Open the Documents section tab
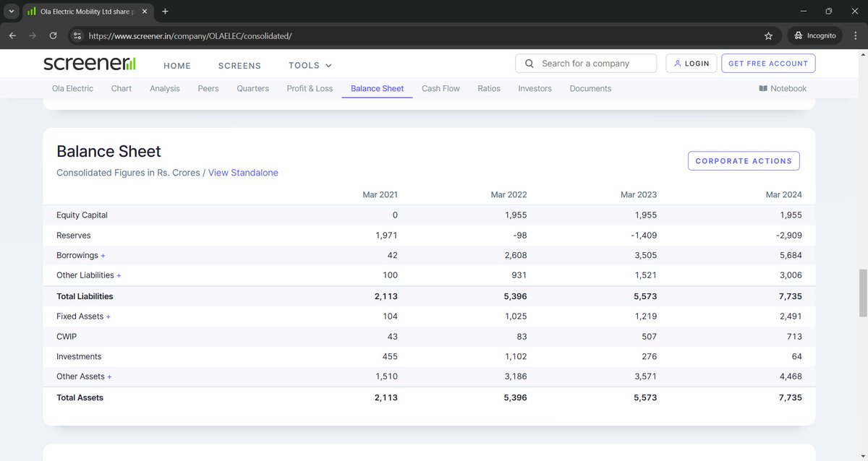The width and height of the screenshot is (868, 461). point(590,88)
